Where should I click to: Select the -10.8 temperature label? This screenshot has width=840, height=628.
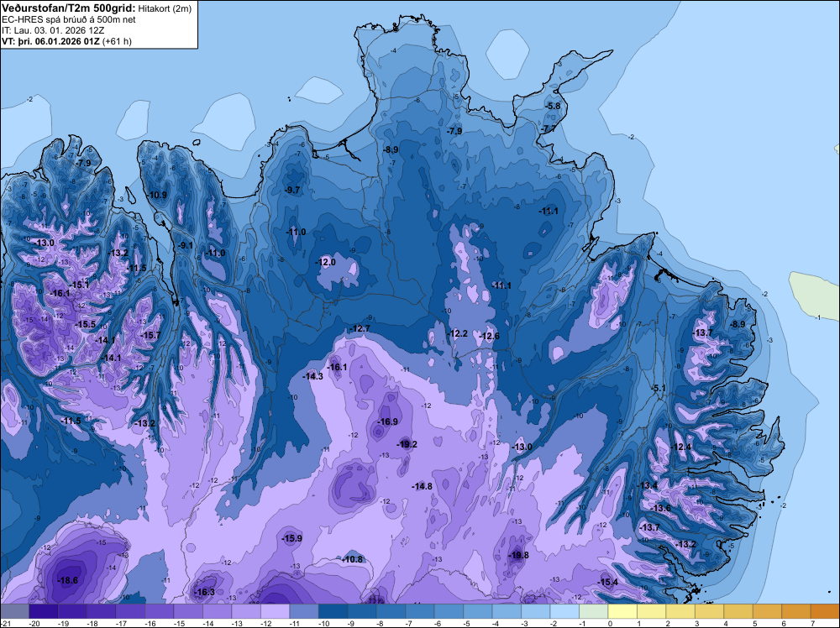(x=353, y=559)
